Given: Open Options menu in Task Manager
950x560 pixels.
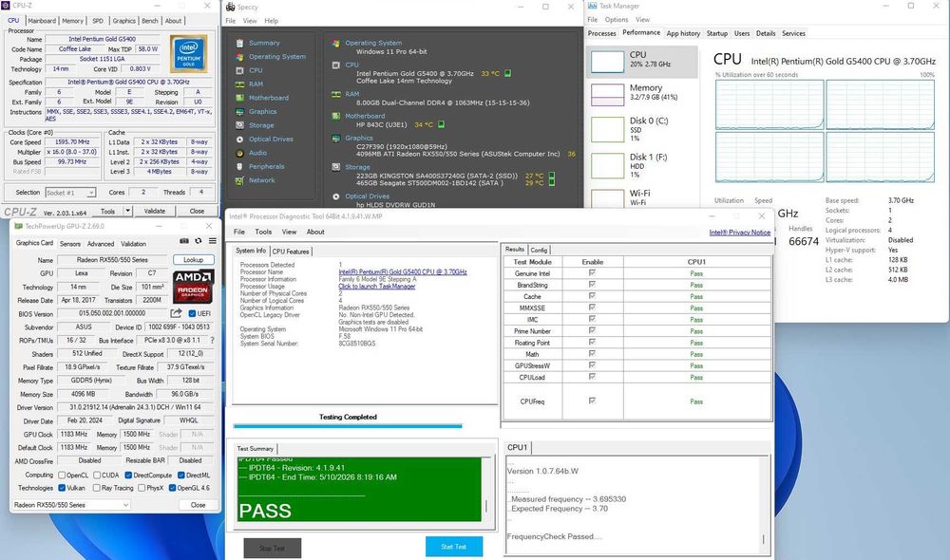Looking at the screenshot, I should tap(617, 19).
